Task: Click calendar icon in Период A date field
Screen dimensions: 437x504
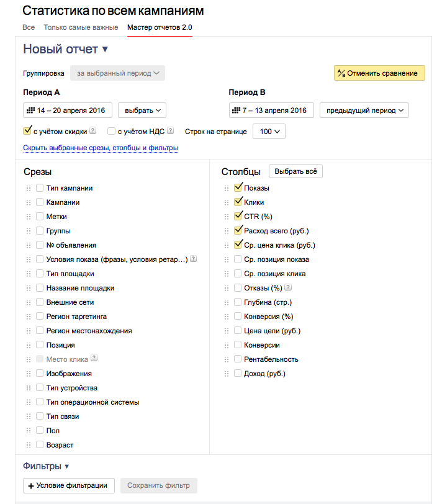Action: [30, 110]
